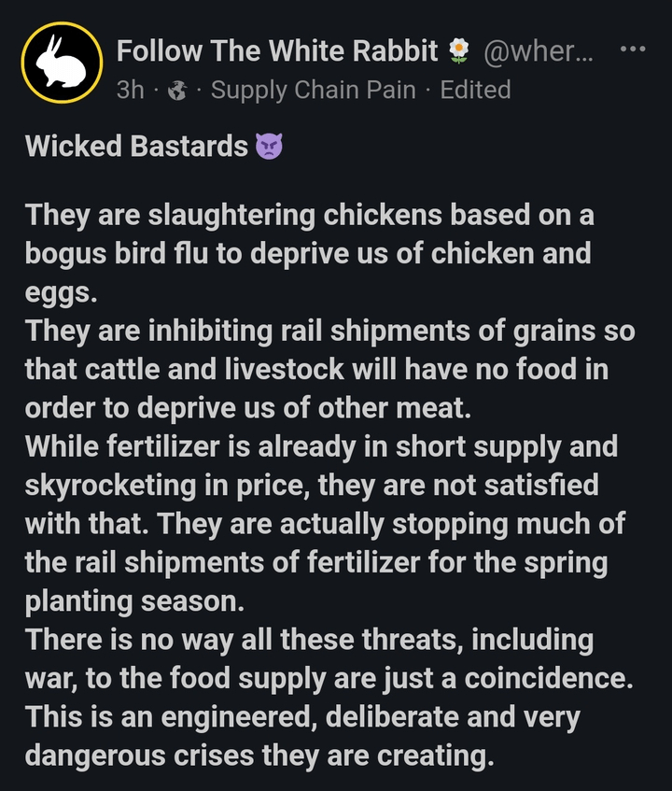
Task: View edit history via Edited label
Action: coord(475,90)
